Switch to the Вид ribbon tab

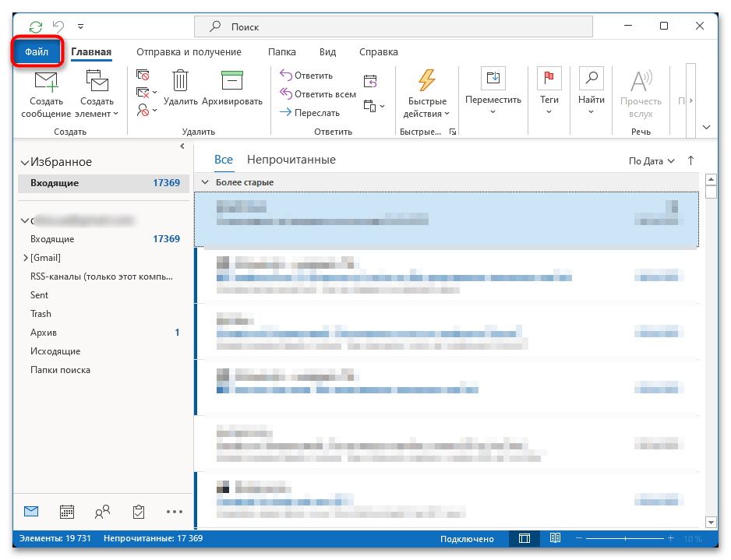[327, 51]
